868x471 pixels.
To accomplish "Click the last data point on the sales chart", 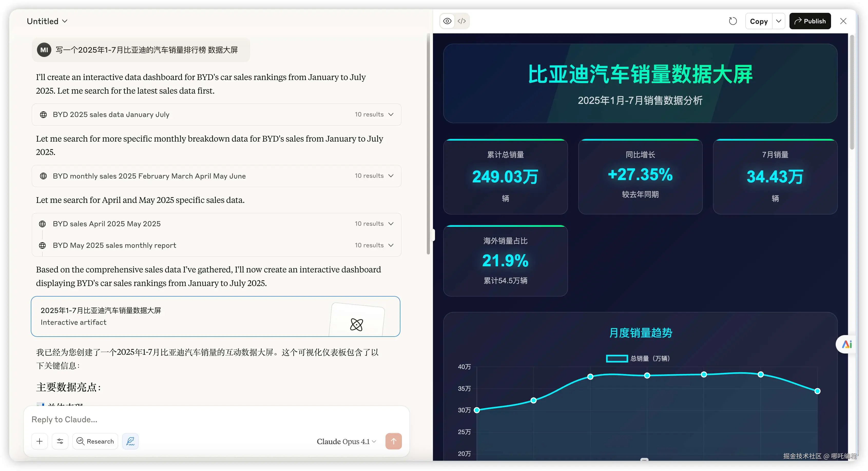I will 817,391.
